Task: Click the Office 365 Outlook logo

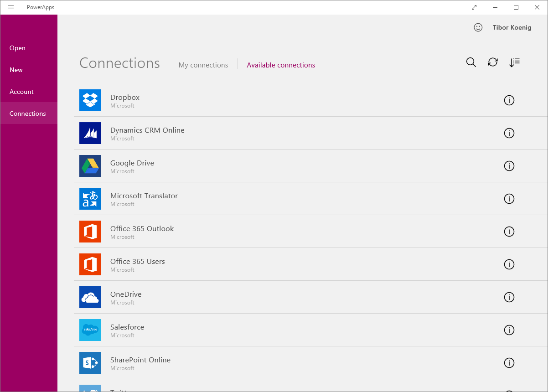Action: (x=90, y=232)
